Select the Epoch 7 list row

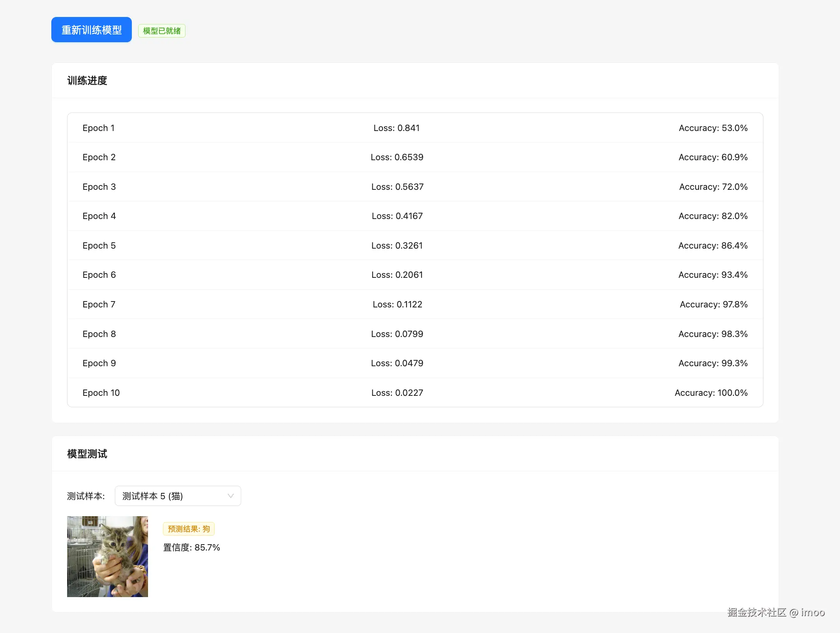click(x=414, y=304)
